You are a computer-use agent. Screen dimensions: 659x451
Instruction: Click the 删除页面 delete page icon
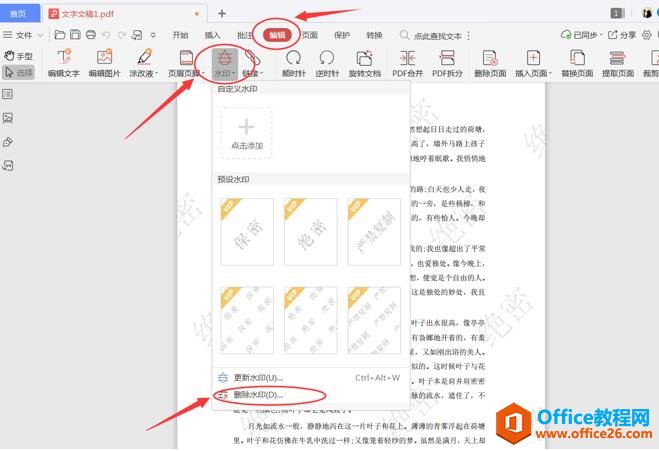coord(489,63)
